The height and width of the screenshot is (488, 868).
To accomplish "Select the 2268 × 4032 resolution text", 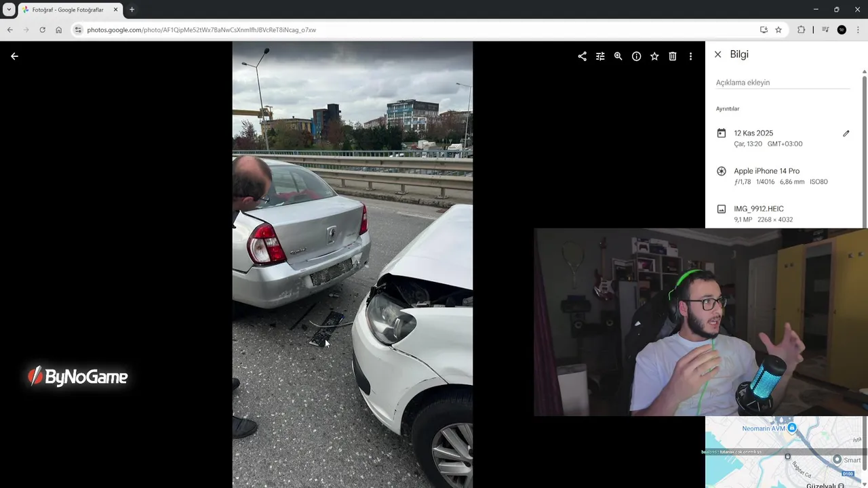I will tap(775, 220).
